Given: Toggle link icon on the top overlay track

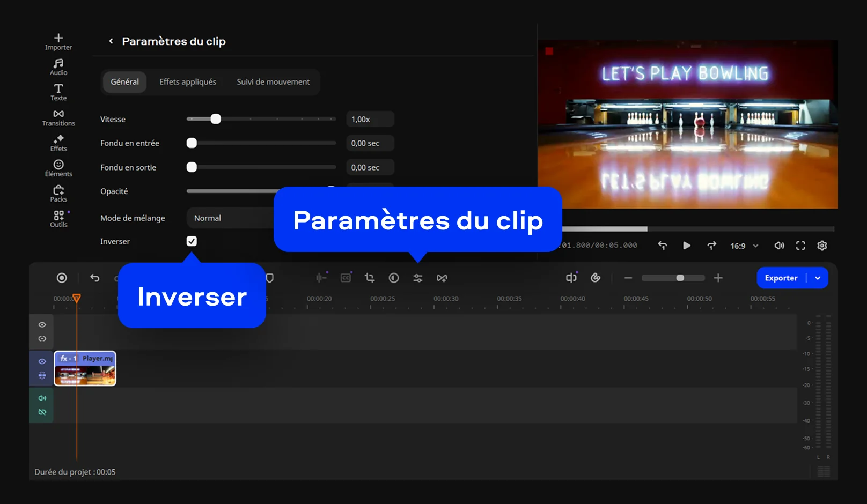Looking at the screenshot, I should tap(42, 339).
